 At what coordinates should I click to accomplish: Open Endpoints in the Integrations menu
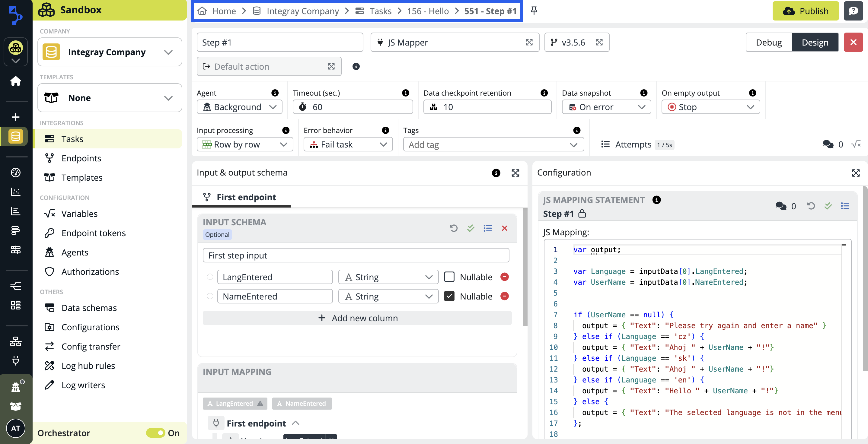click(x=81, y=158)
